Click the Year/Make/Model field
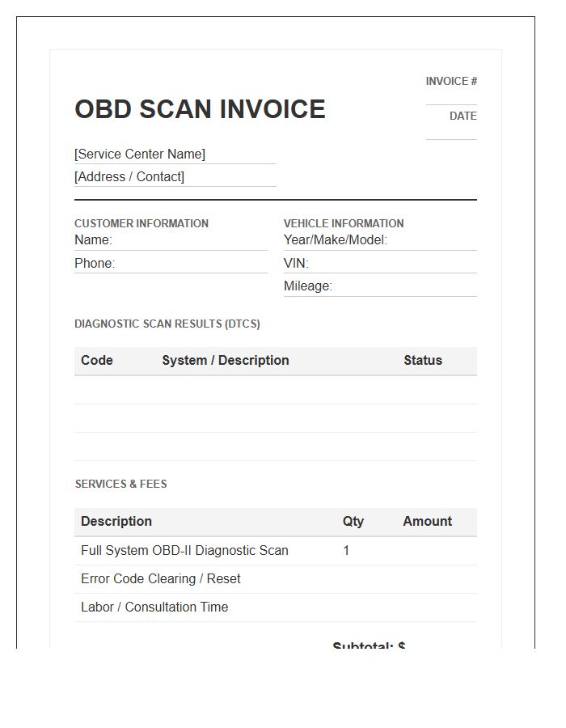566x728 pixels. pyautogui.click(x=380, y=240)
